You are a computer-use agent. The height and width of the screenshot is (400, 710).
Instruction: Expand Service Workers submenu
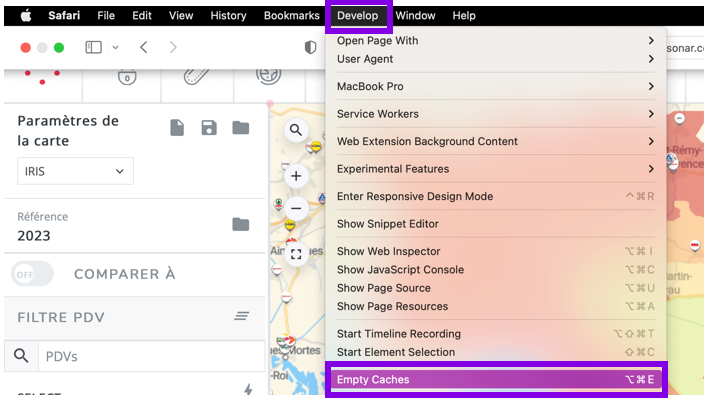coord(496,114)
